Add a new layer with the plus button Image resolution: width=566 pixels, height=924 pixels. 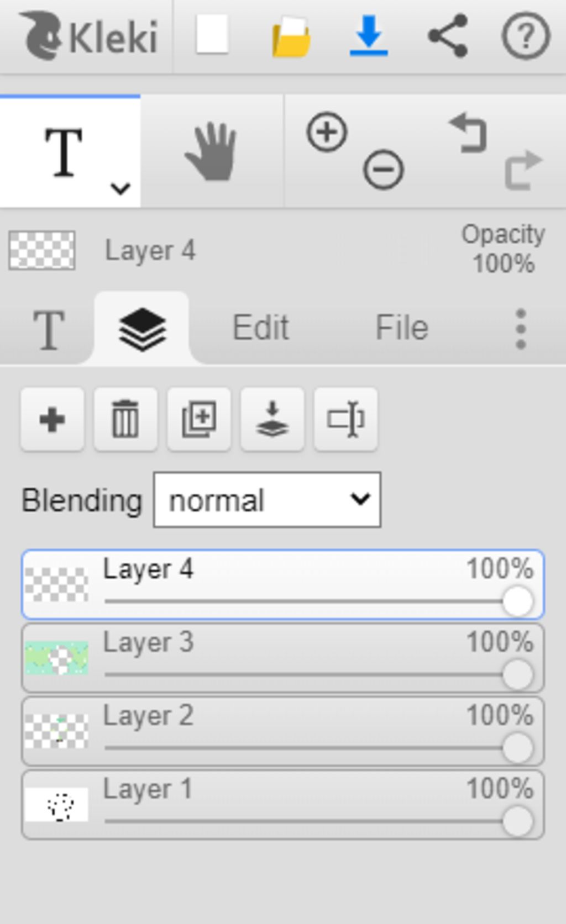coord(53,419)
